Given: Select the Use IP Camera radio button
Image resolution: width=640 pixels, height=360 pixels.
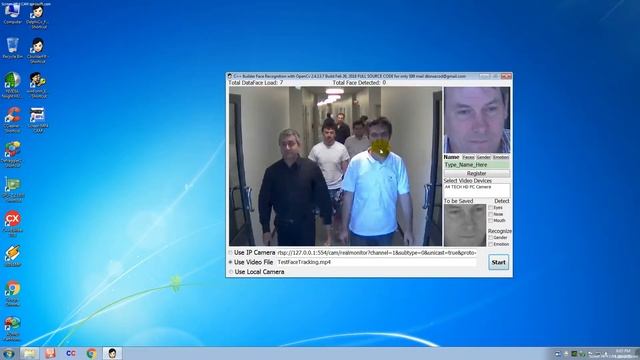Looking at the screenshot, I should tap(231, 253).
